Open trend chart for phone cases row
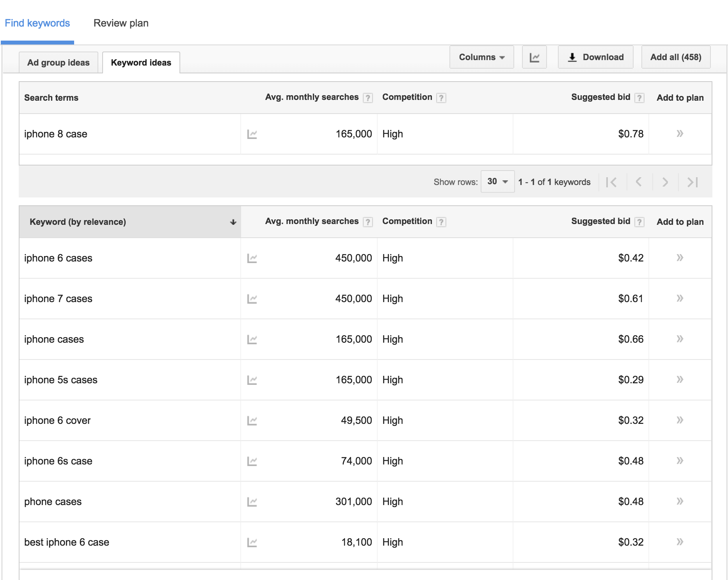Viewport: 728px width, 580px height. point(252,502)
